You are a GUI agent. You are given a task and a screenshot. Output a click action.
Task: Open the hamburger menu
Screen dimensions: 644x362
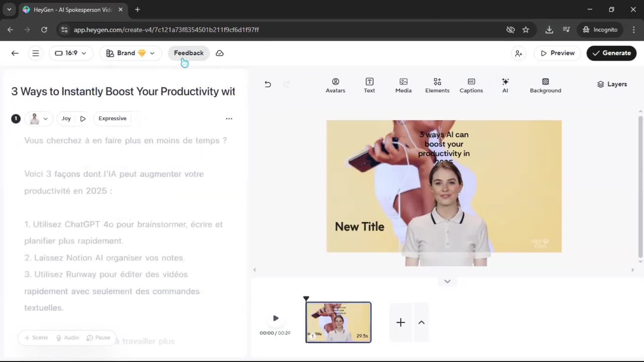(36, 53)
